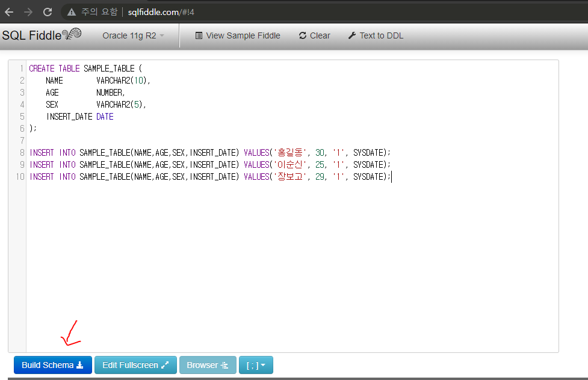
Task: Click the panel icon on the Browser button
Action: tap(223, 364)
